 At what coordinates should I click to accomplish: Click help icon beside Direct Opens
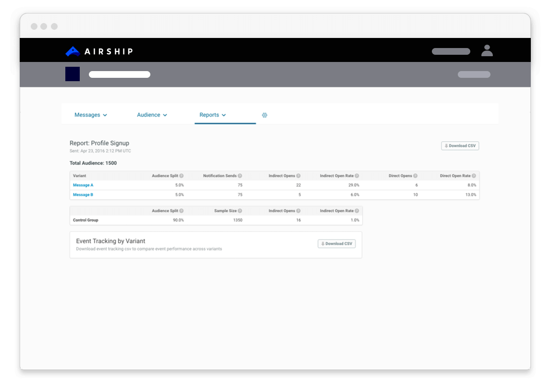point(416,176)
